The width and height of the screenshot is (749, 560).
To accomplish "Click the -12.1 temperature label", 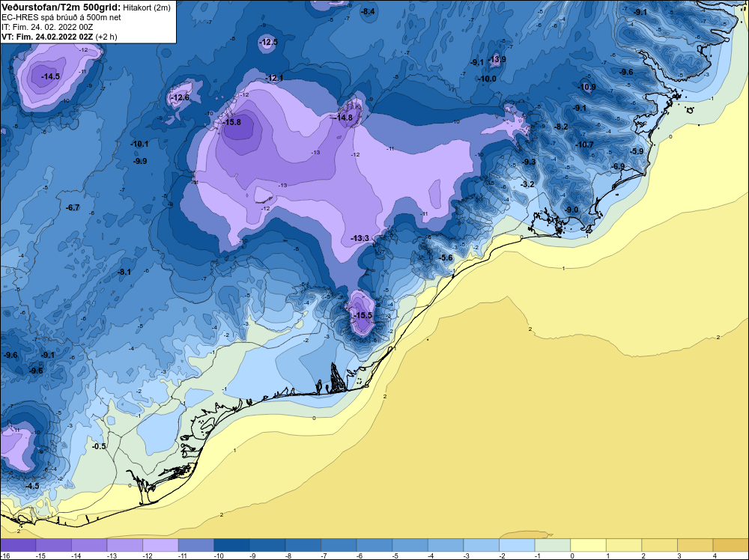I will [x=273, y=78].
